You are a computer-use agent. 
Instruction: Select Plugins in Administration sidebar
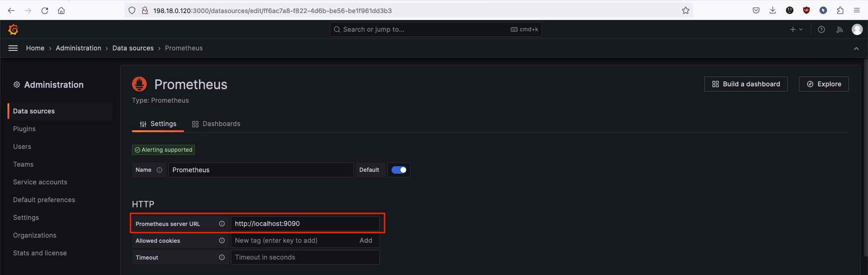[x=24, y=129]
